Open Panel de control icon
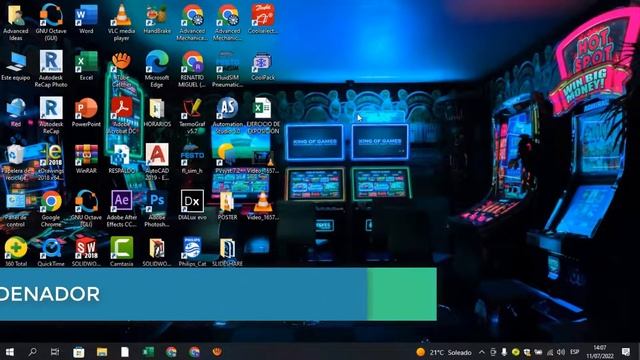Image resolution: width=640 pixels, height=360 pixels. [x=16, y=209]
